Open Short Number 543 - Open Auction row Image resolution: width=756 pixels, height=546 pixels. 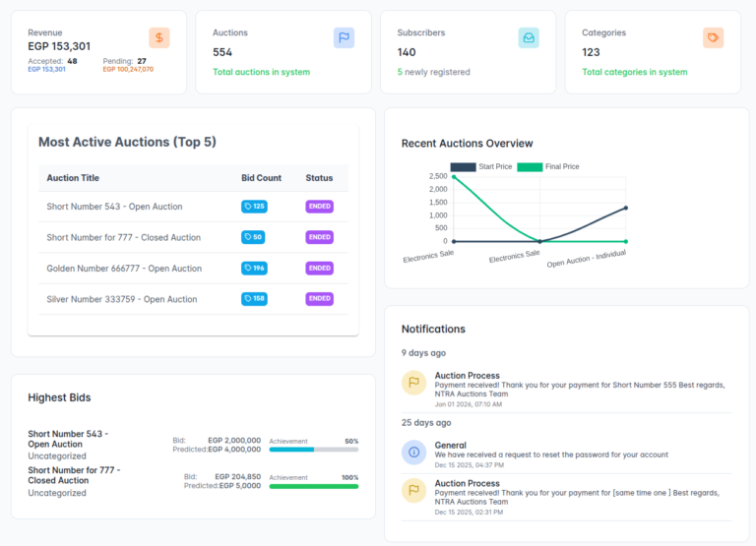[x=114, y=207]
